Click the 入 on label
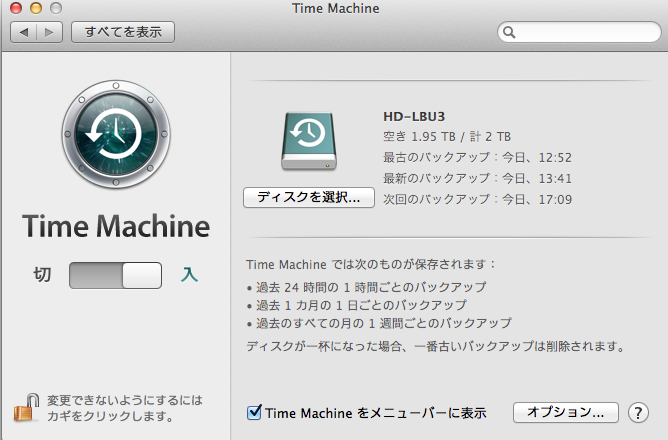This screenshot has height=440, width=668. [189, 275]
